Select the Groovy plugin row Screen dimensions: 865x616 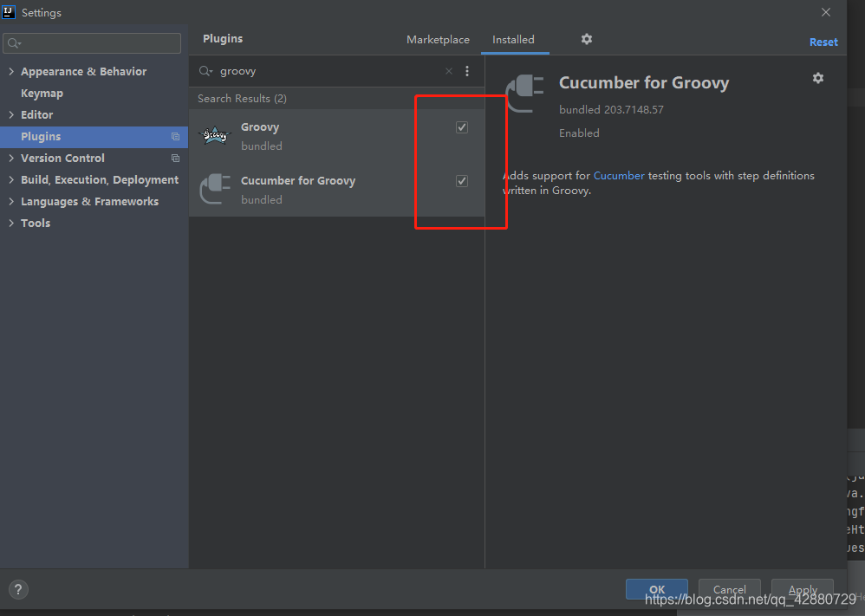pyautogui.click(x=336, y=136)
